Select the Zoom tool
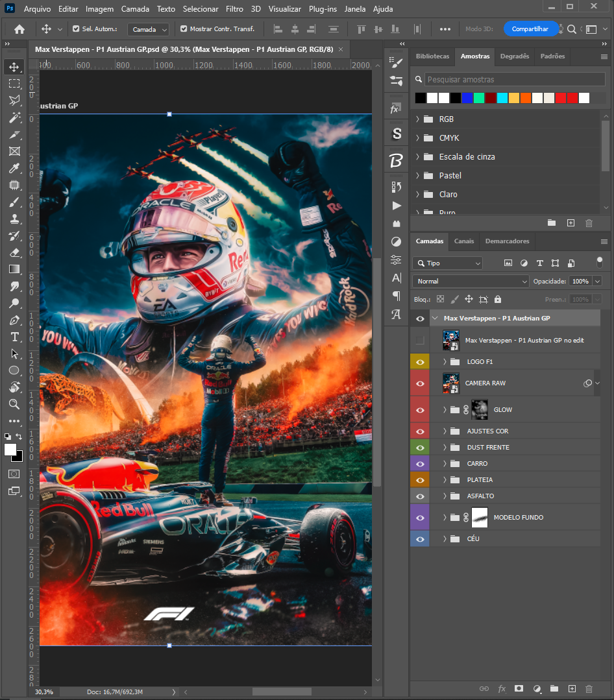This screenshot has width=614, height=700. pos(14,404)
